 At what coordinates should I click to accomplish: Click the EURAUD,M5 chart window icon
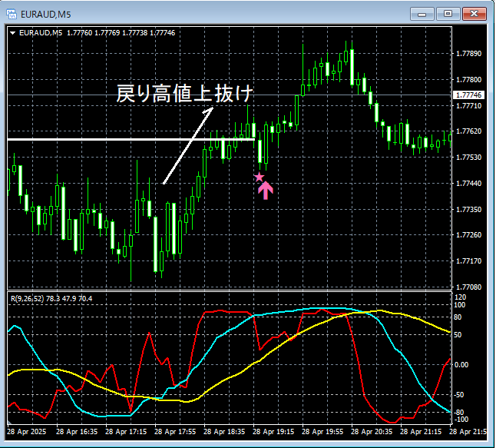click(12, 14)
